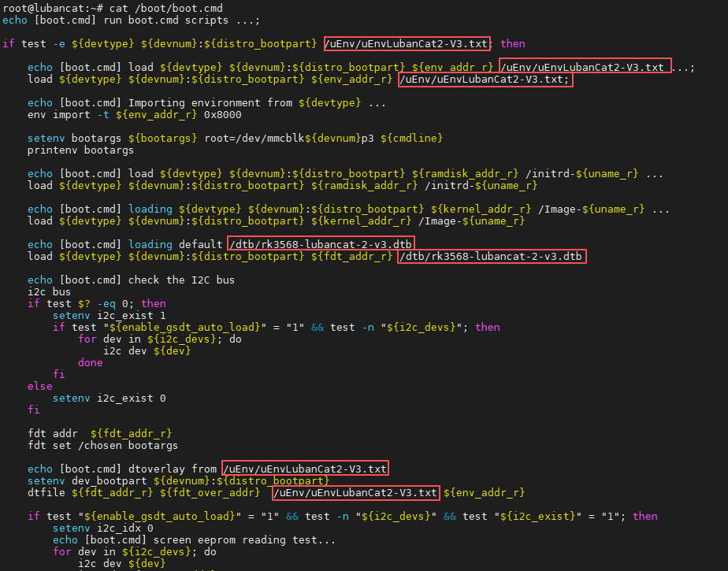
Task: Click the highlighted uEnv path in the dtfile line
Action: (355, 493)
